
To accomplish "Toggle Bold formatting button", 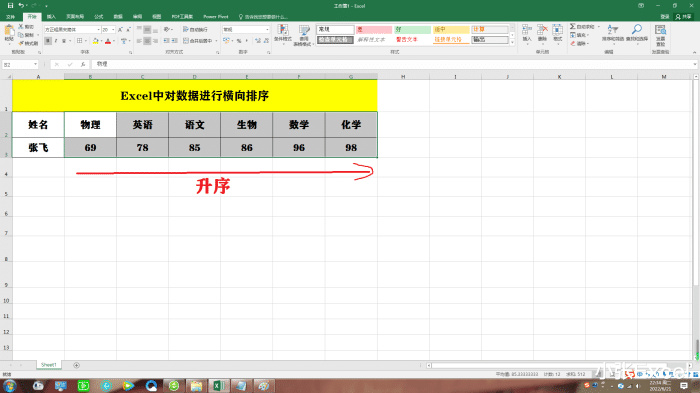I will click(48, 41).
